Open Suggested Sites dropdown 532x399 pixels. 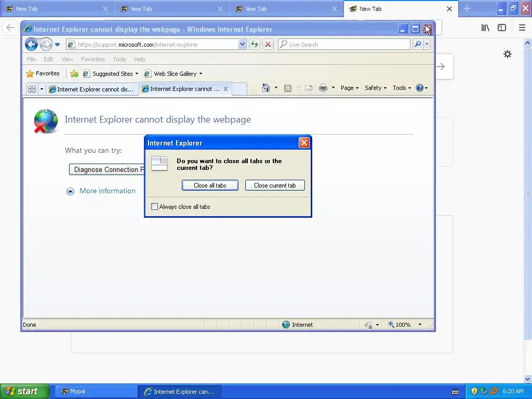tap(111, 74)
